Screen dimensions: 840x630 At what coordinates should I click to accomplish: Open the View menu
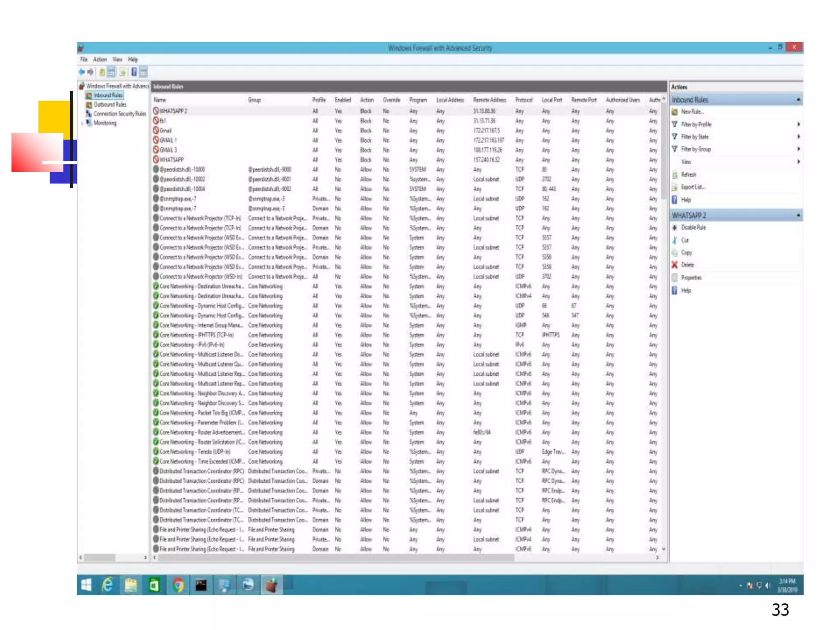click(x=117, y=59)
